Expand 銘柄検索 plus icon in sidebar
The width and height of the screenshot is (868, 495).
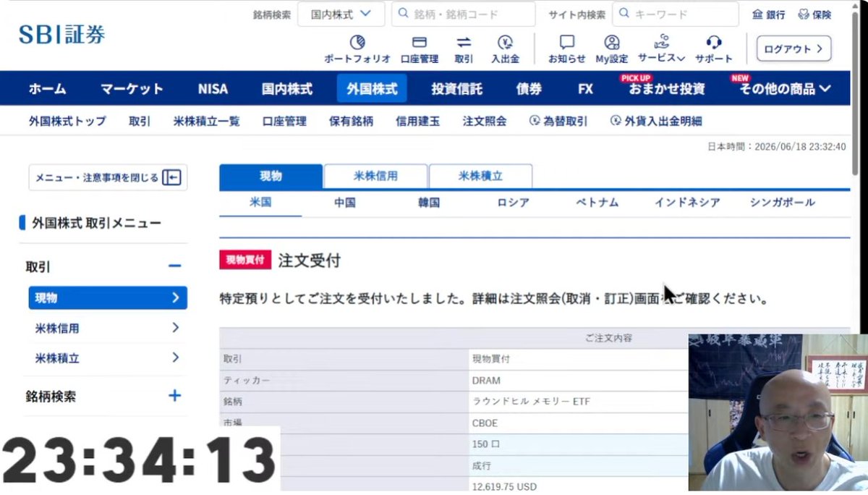tap(174, 396)
